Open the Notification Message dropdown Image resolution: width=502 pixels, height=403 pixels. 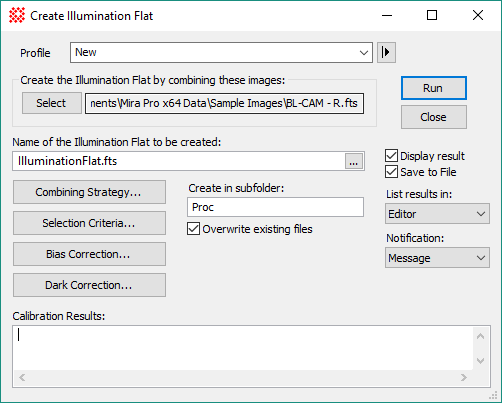click(x=437, y=258)
